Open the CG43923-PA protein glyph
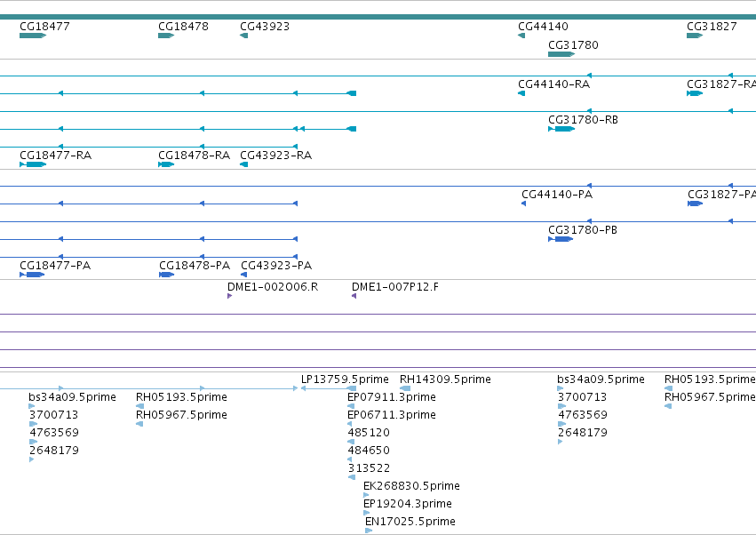 click(244, 275)
